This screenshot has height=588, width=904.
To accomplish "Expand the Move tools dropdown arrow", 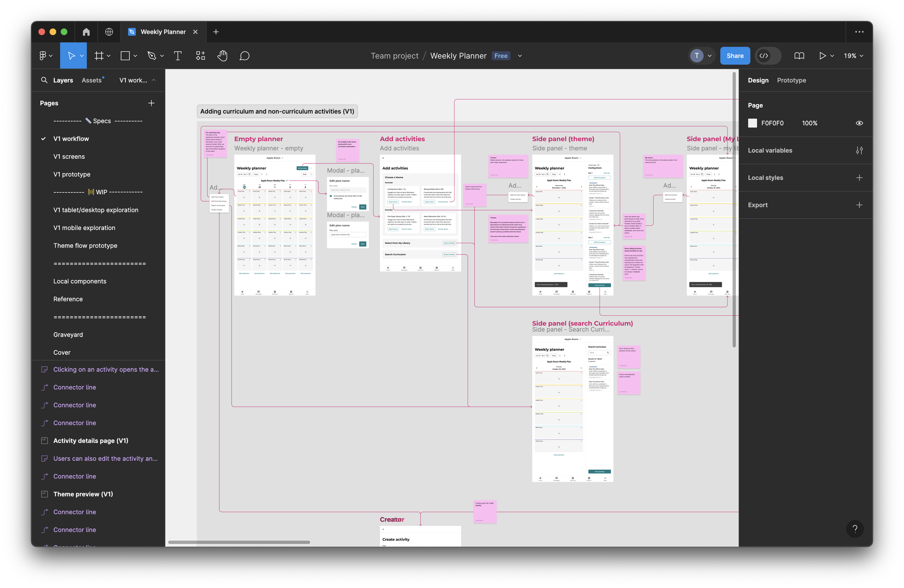I will [82, 56].
